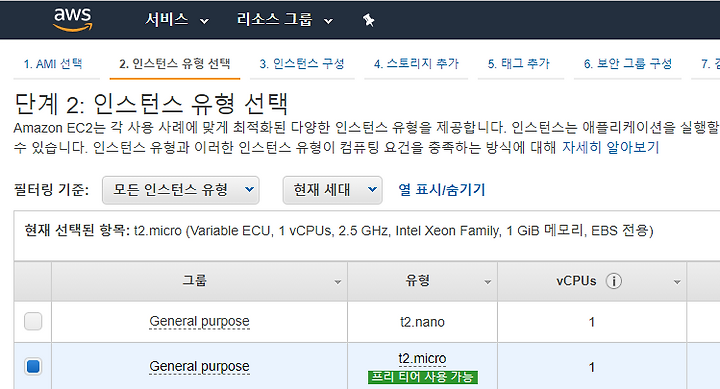Click 열 표시/숨기기 link

coord(442,190)
